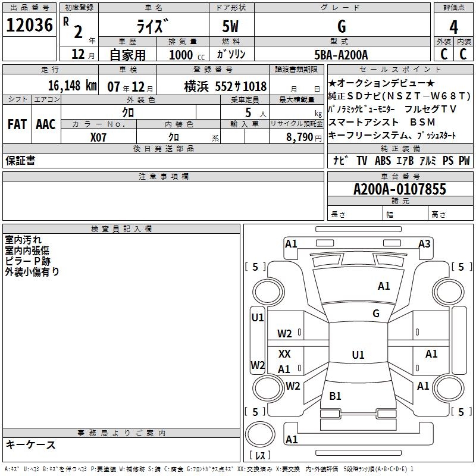Click the inspection date 07年12月
The height and width of the screenshot is (476, 476).
click(x=130, y=87)
